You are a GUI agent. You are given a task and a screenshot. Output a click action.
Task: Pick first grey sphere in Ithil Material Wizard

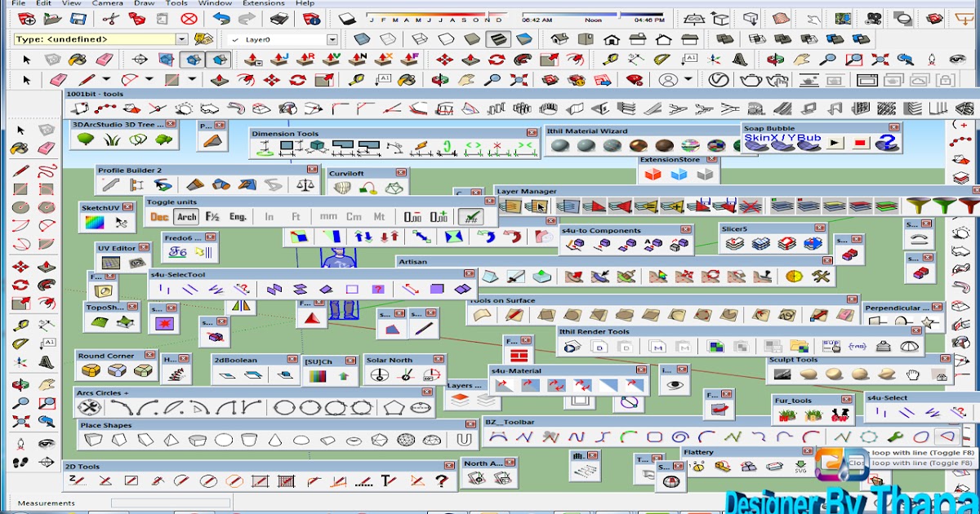pos(559,145)
